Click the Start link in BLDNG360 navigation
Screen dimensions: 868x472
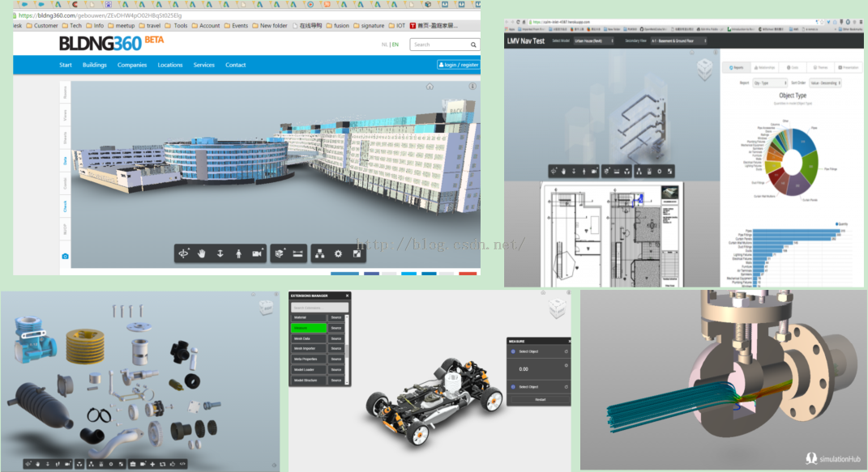point(66,66)
